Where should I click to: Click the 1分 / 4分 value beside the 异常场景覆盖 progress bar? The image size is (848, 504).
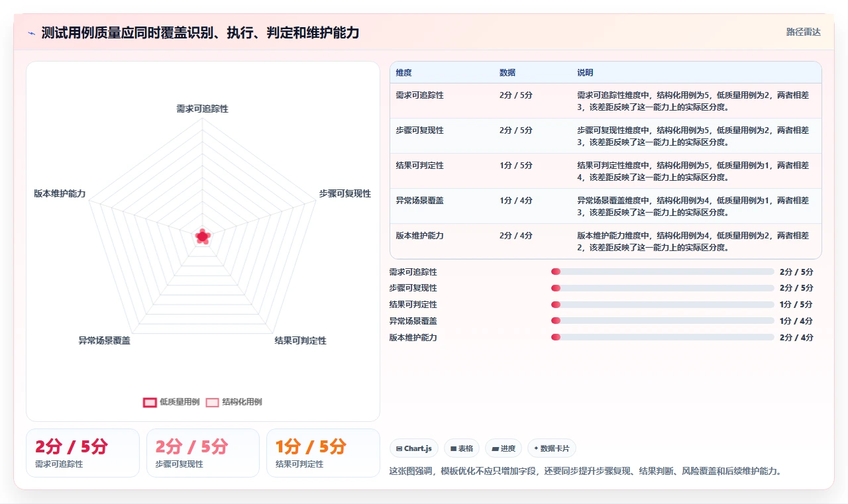pos(796,321)
